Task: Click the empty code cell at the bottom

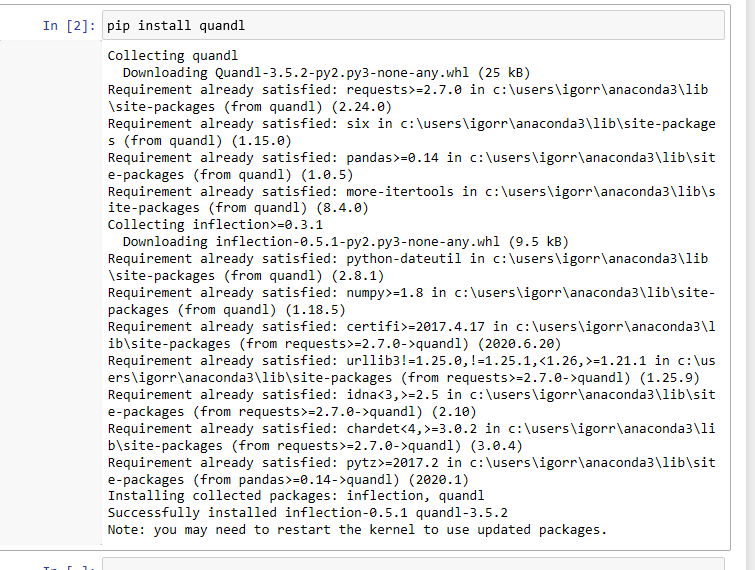Action: 400,565
